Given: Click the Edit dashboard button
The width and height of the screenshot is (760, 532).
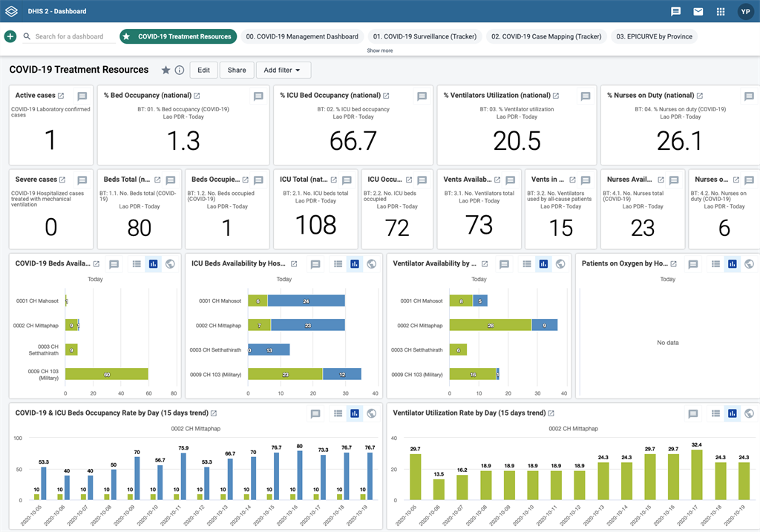Looking at the screenshot, I should pos(203,70).
